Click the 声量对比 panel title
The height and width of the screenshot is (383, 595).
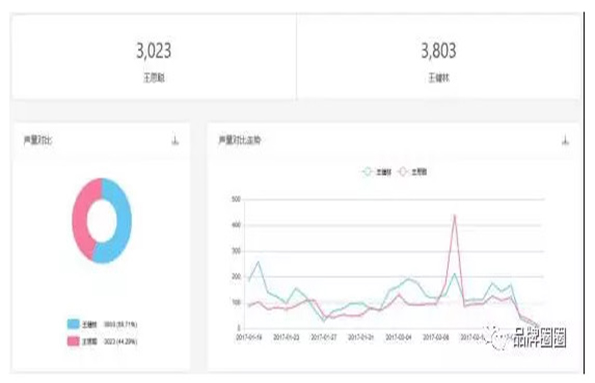pyautogui.click(x=38, y=140)
